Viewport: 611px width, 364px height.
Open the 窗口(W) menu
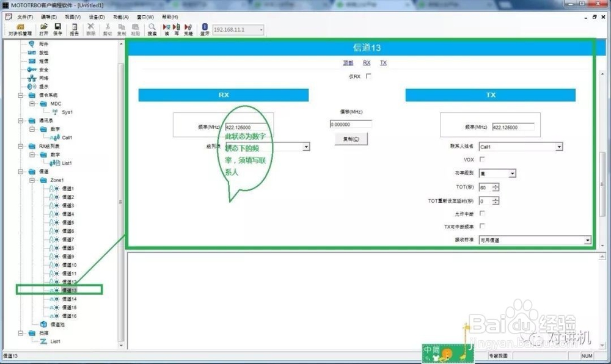point(145,17)
